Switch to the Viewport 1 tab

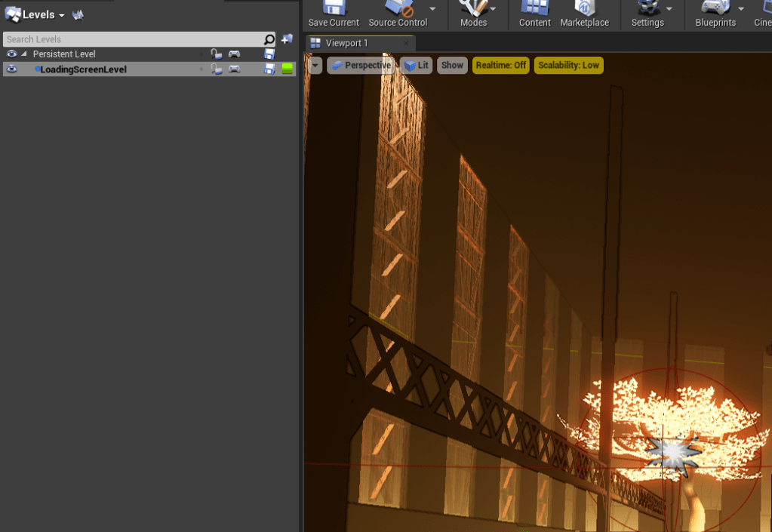(x=346, y=43)
